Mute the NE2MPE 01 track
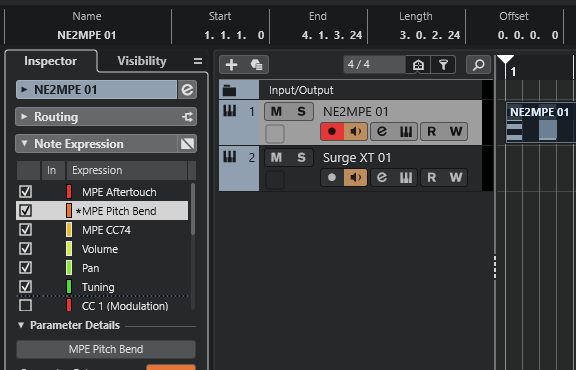 tap(276, 111)
